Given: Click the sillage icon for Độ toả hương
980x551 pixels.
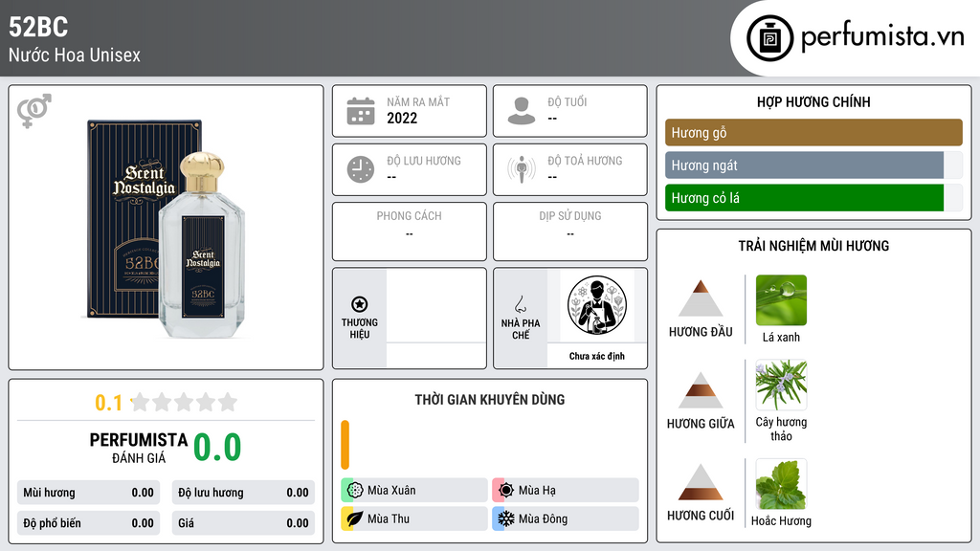Looking at the screenshot, I should [x=522, y=169].
